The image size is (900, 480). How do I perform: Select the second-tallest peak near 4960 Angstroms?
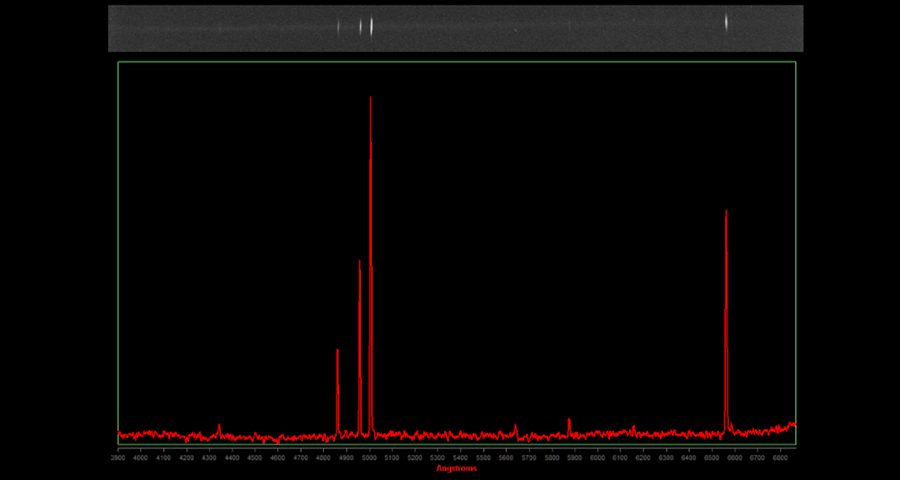coord(359,263)
